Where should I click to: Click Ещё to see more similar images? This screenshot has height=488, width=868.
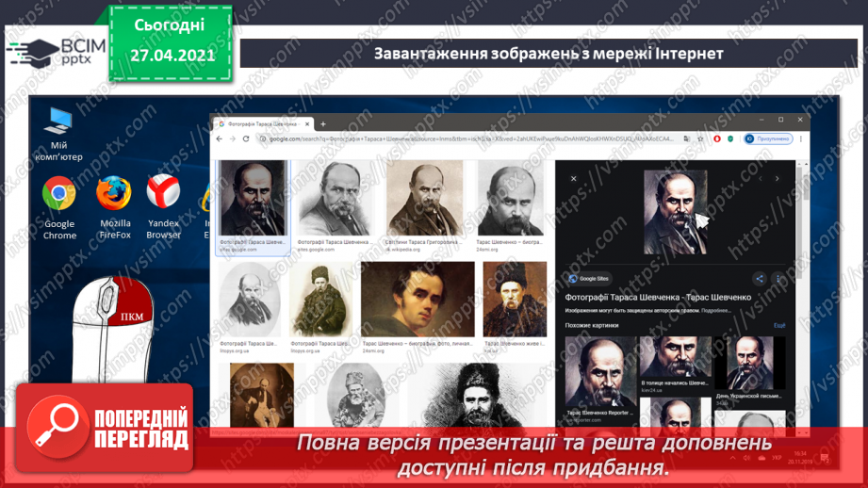(x=779, y=325)
